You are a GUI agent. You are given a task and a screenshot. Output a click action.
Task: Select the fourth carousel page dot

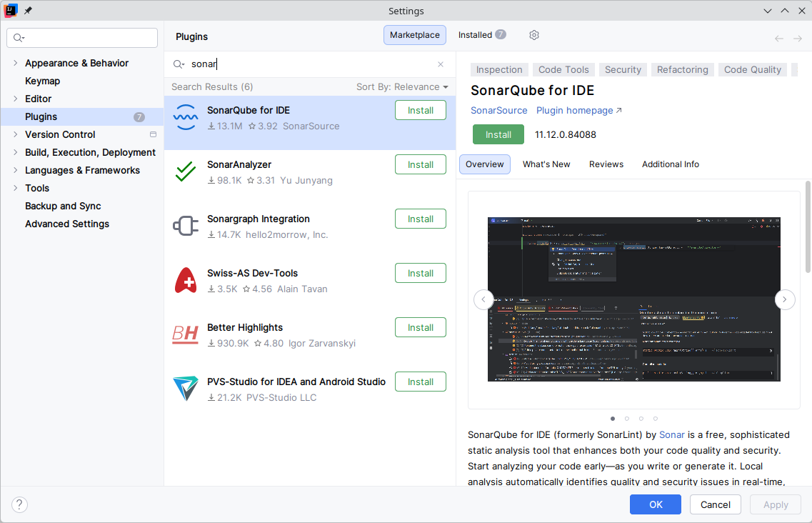click(655, 418)
